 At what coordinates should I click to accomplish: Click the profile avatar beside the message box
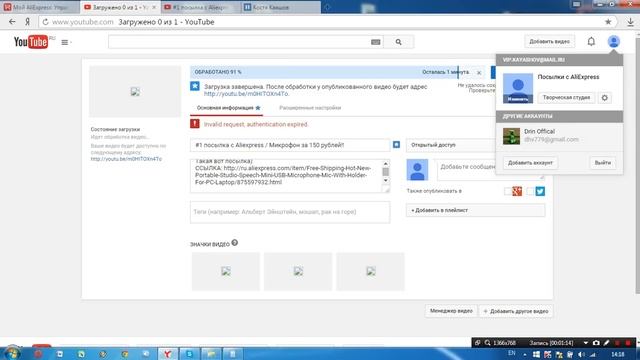(x=417, y=170)
